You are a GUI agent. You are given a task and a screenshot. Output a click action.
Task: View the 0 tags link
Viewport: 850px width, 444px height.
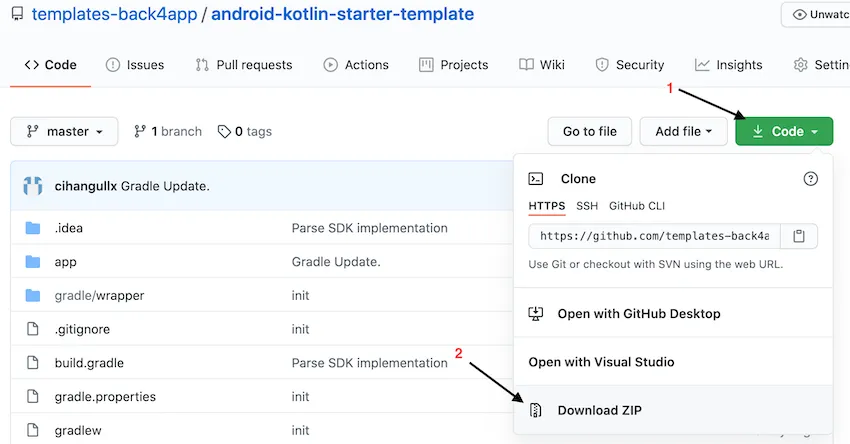(244, 131)
